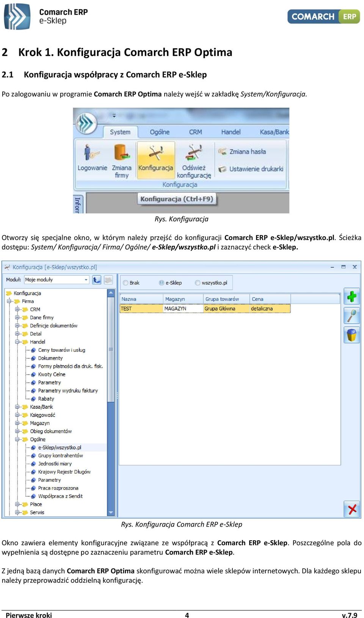Sort by the Grupa towarów column header

[x=227, y=299]
